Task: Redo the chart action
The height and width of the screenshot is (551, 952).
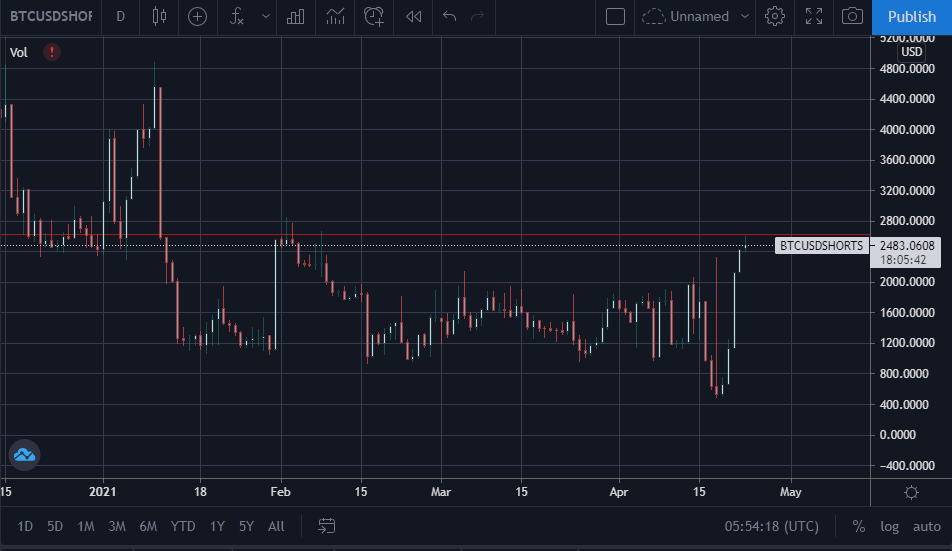Action: click(478, 16)
